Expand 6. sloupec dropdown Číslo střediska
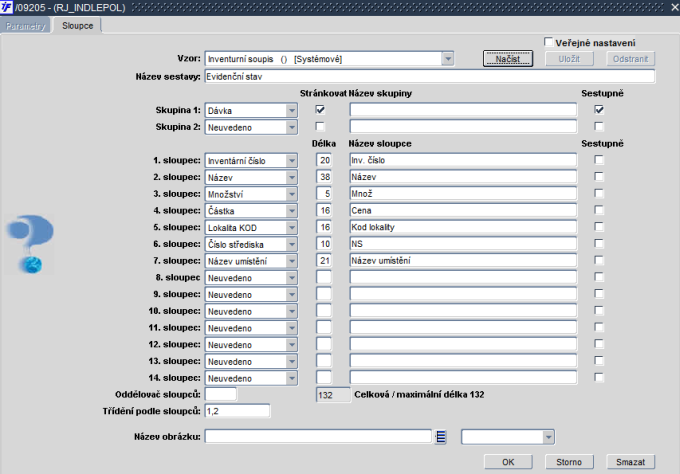 coord(291,244)
